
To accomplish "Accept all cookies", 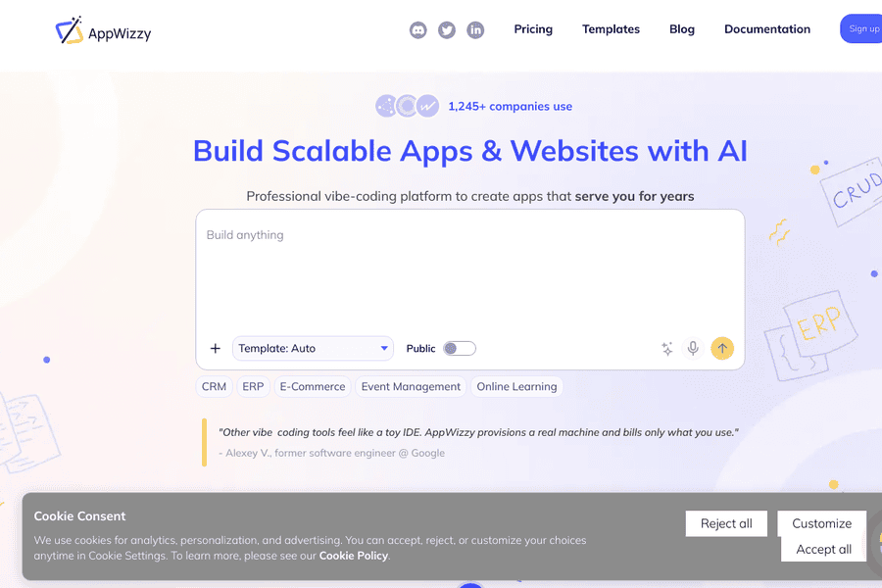I will pyautogui.click(x=823, y=549).
